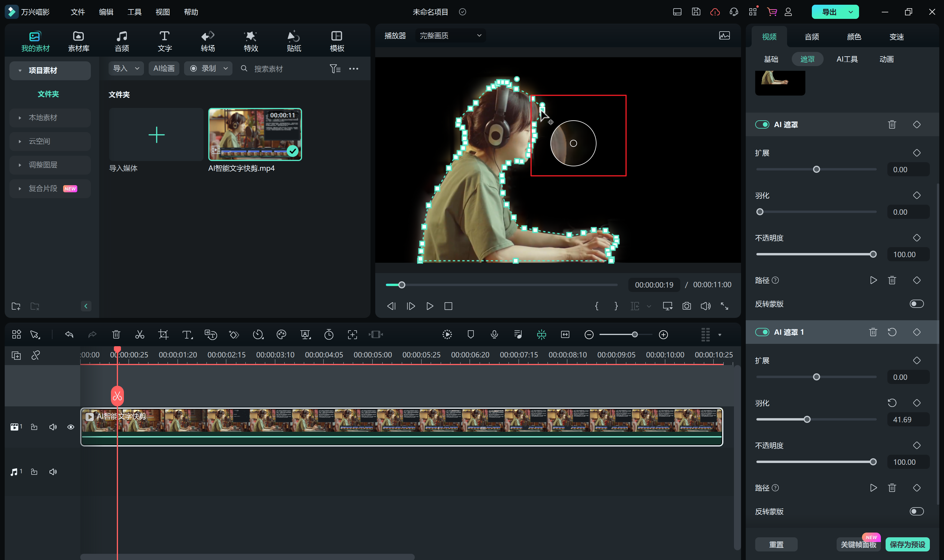This screenshot has height=560, width=944.
Task: Click the snapshot camera icon in player
Action: coord(686,306)
